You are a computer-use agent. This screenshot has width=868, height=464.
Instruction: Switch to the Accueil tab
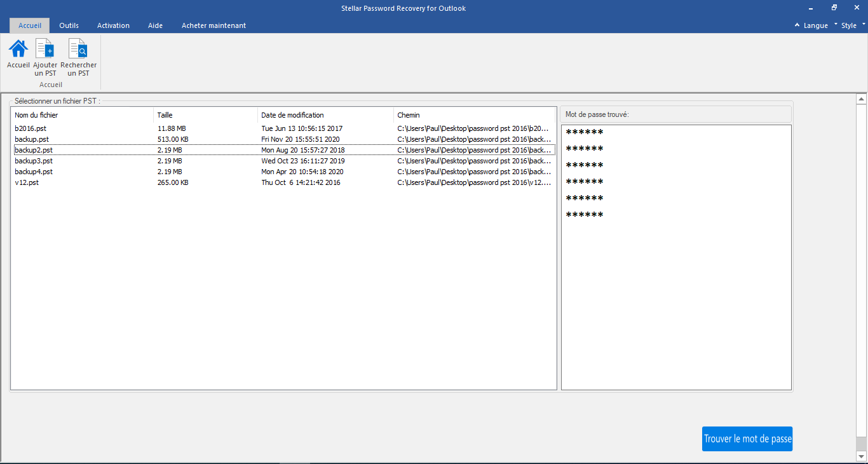click(30, 25)
